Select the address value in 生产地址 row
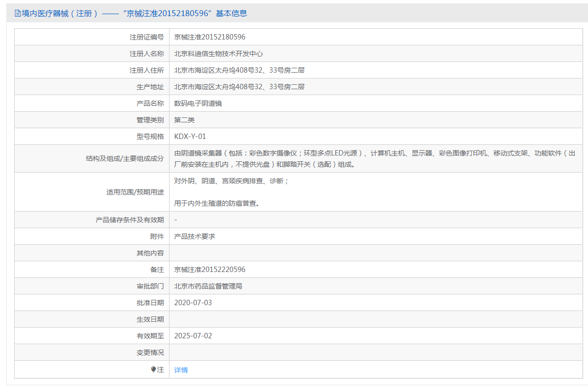The width and height of the screenshot is (588, 389). [x=239, y=87]
